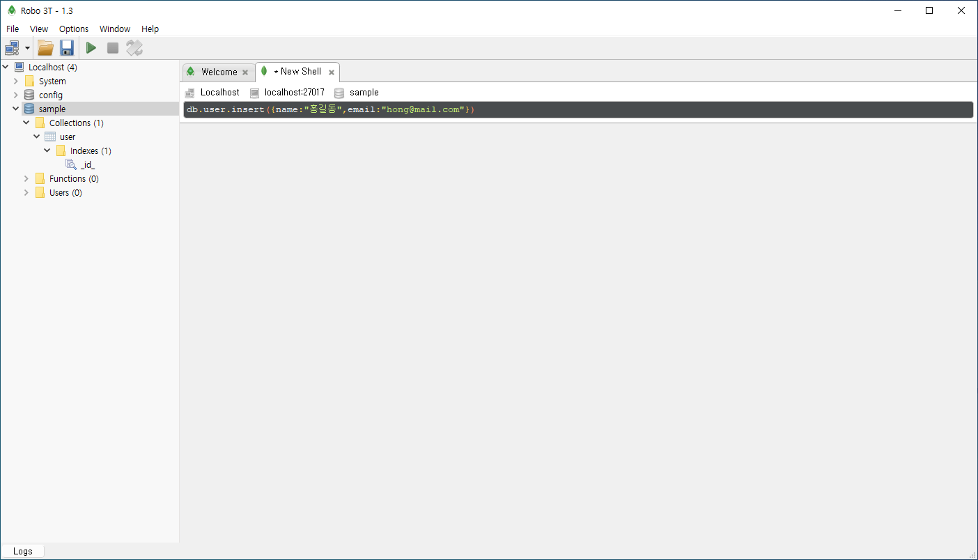The width and height of the screenshot is (978, 560).
Task: Click the _id_ index icon
Action: point(71,164)
